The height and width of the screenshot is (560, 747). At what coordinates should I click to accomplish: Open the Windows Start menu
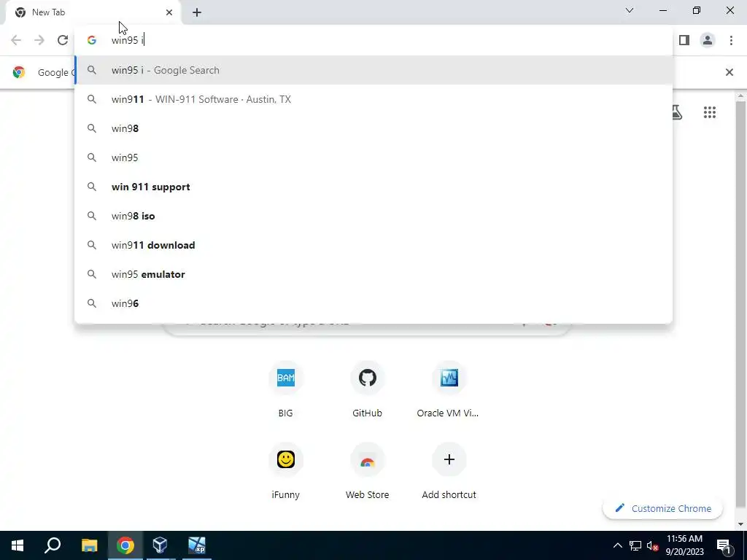18,545
